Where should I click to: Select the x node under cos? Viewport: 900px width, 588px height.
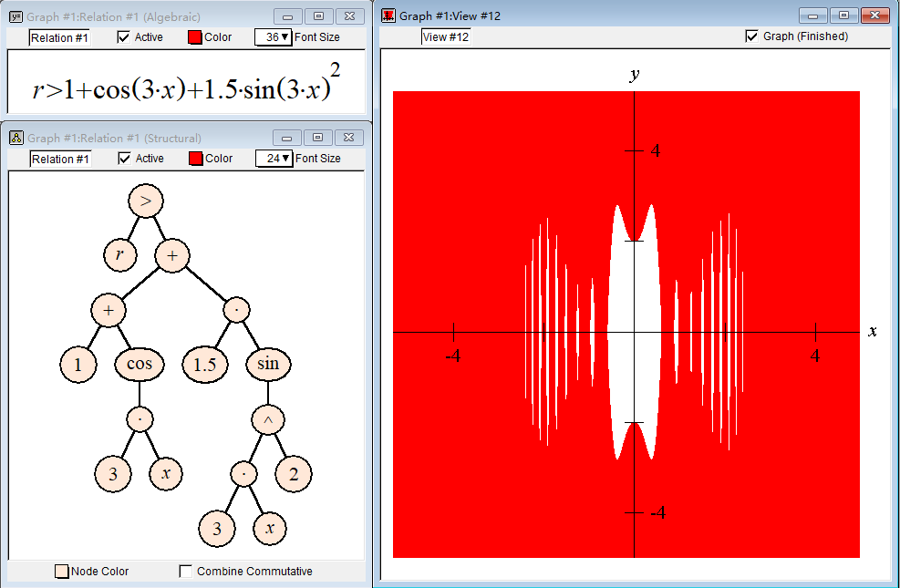pyautogui.click(x=166, y=474)
